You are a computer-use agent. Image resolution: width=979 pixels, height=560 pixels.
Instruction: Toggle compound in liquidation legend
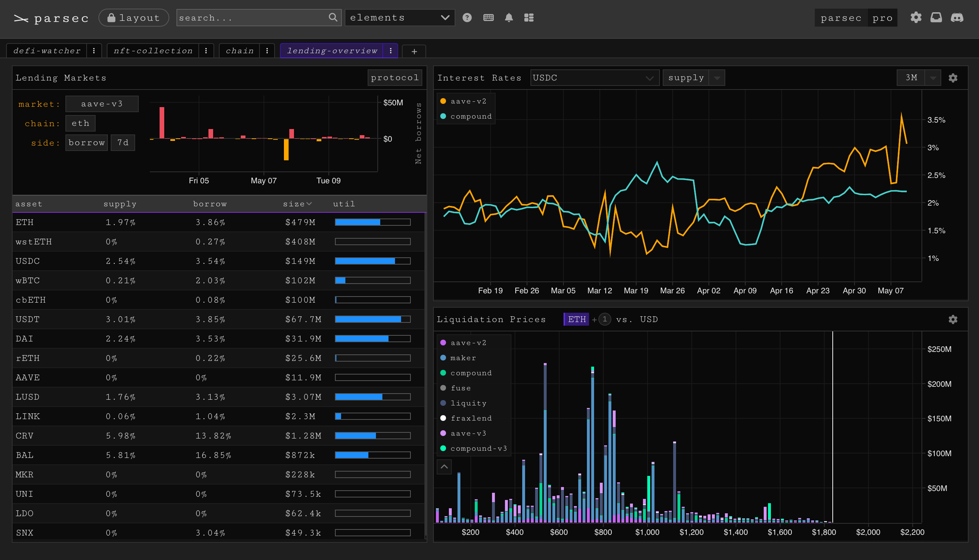pyautogui.click(x=466, y=373)
